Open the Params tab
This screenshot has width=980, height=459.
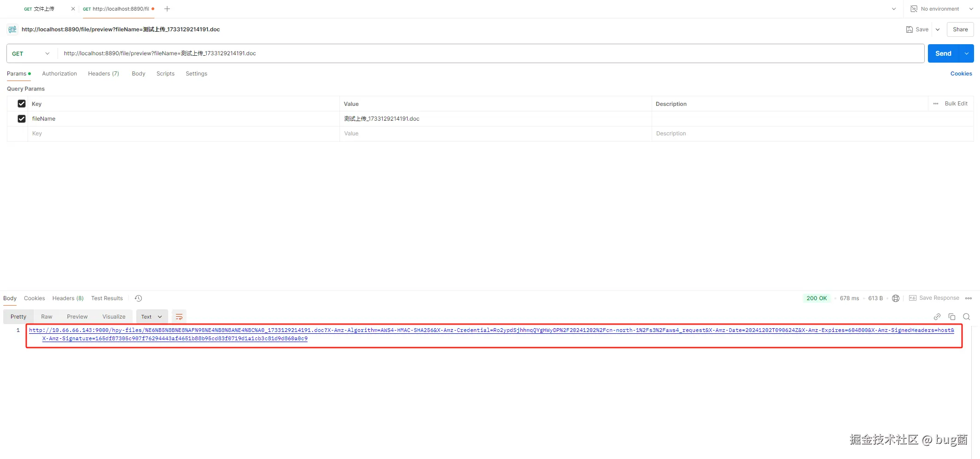(x=18, y=74)
